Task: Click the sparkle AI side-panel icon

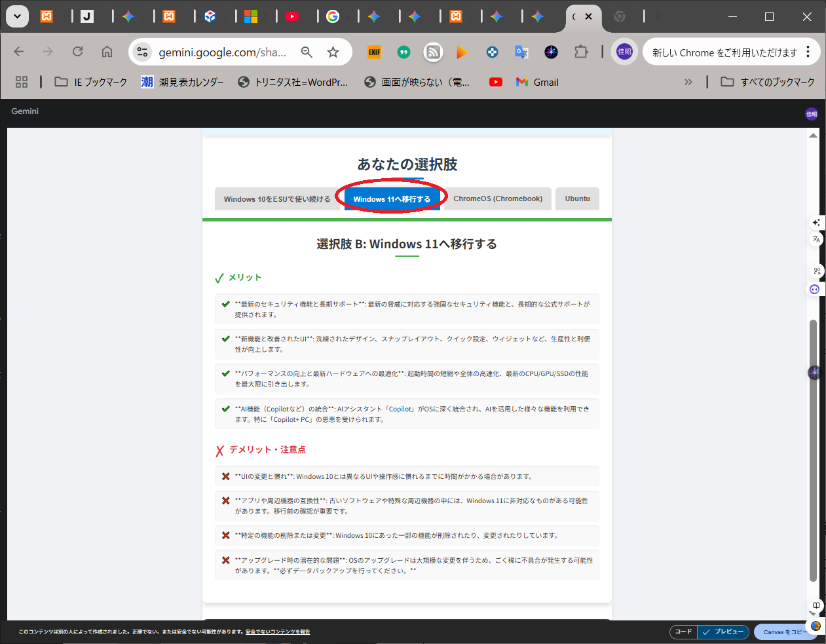Action: pyautogui.click(x=816, y=223)
